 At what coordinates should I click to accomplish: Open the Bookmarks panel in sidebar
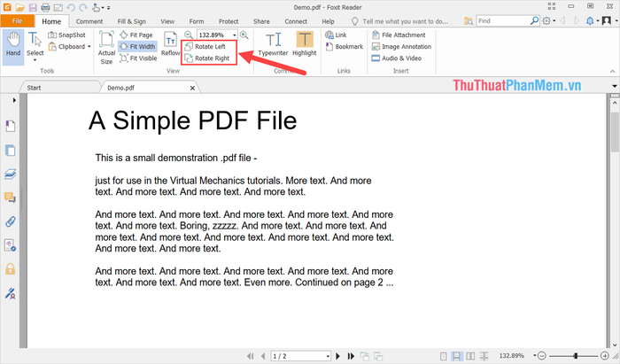click(11, 126)
